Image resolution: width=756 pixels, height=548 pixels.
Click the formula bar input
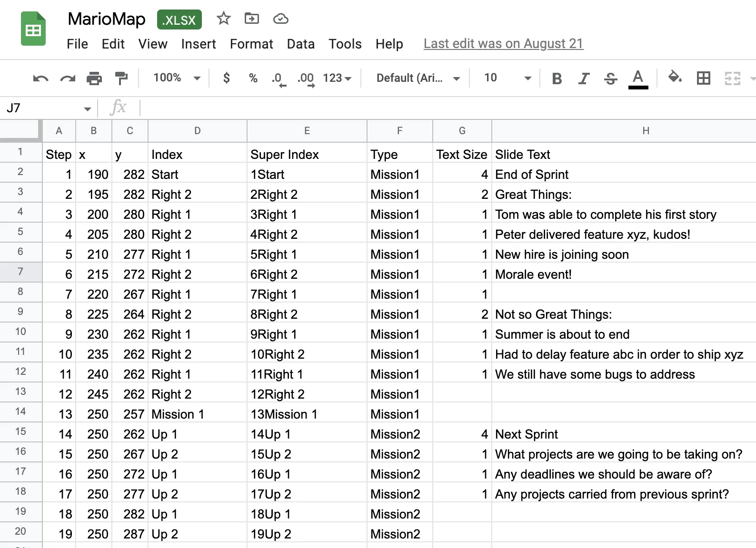click(448, 108)
